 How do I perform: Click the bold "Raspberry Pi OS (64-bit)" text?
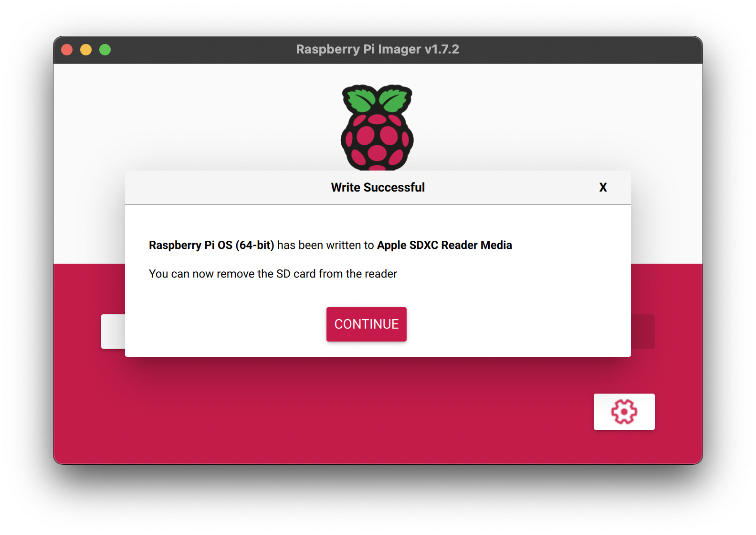211,245
